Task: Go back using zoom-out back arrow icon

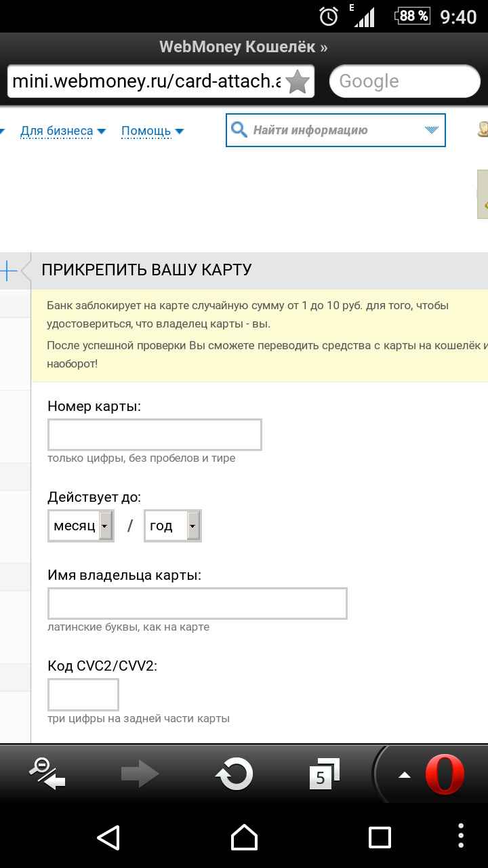Action: (47, 774)
